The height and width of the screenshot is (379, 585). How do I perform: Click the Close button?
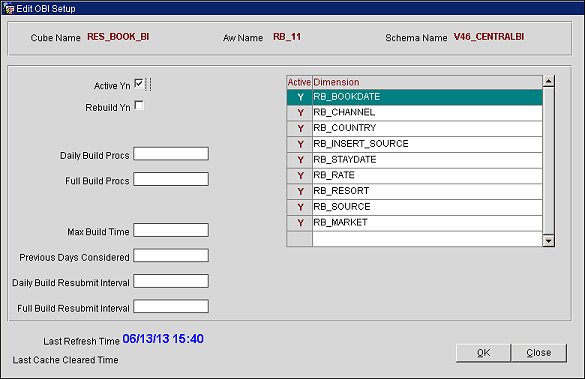pyautogui.click(x=539, y=353)
